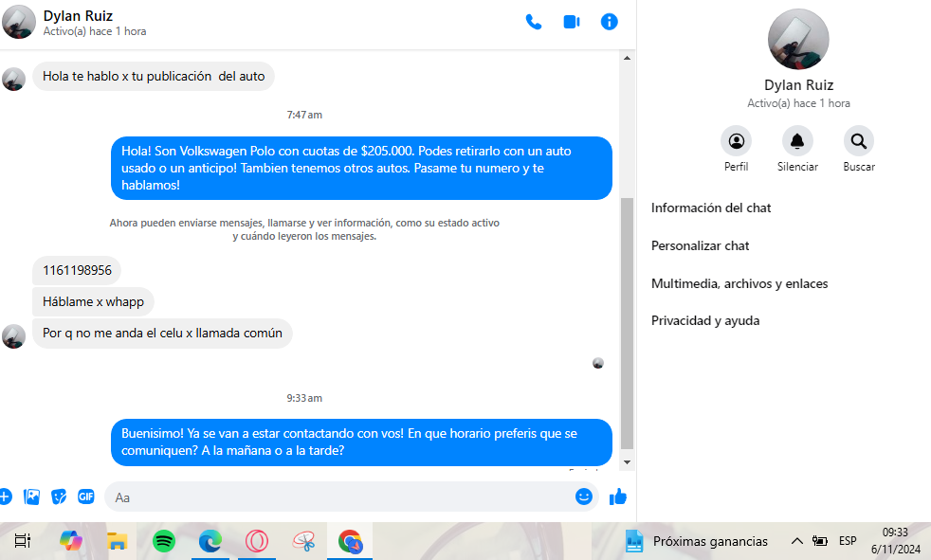Click the scroll-up arrow of the chat

[x=627, y=58]
